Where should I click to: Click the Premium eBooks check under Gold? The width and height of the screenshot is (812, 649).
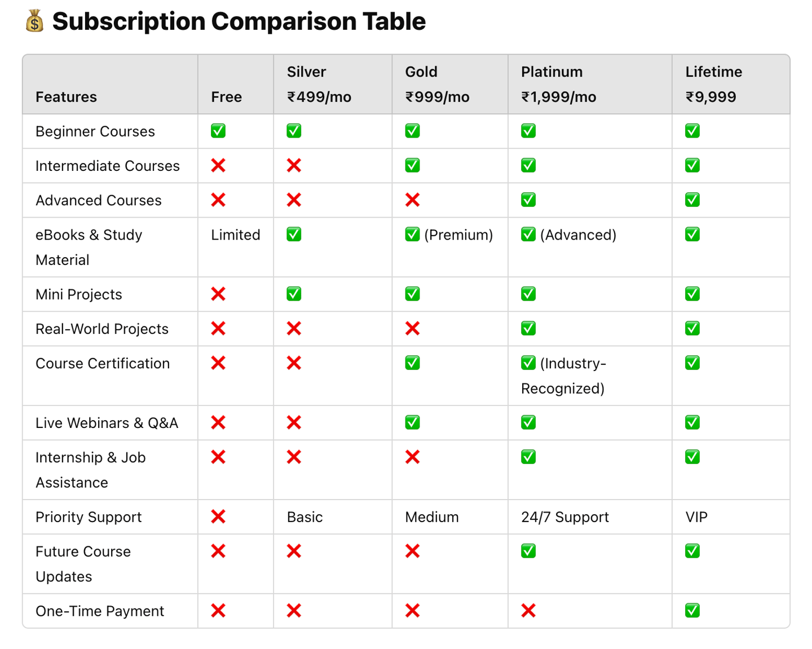(x=412, y=234)
